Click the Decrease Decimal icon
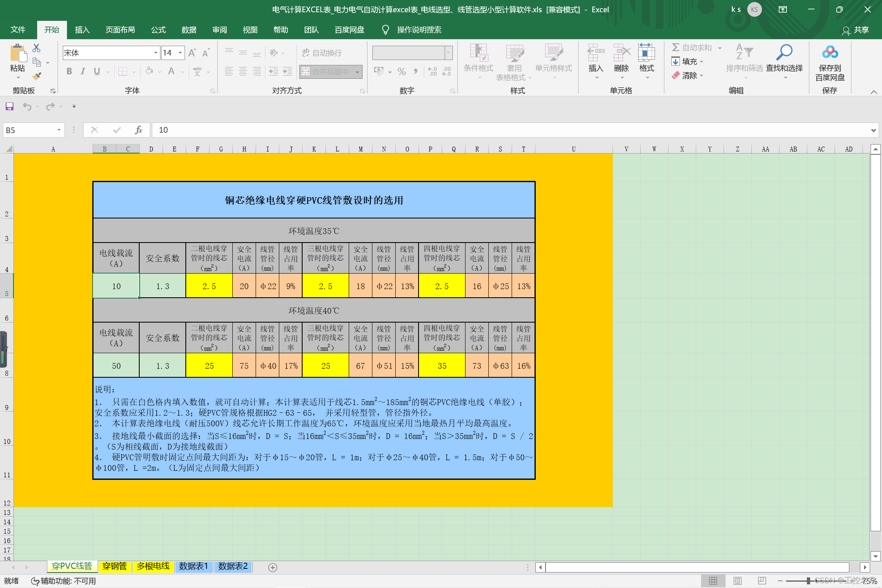 tap(446, 72)
